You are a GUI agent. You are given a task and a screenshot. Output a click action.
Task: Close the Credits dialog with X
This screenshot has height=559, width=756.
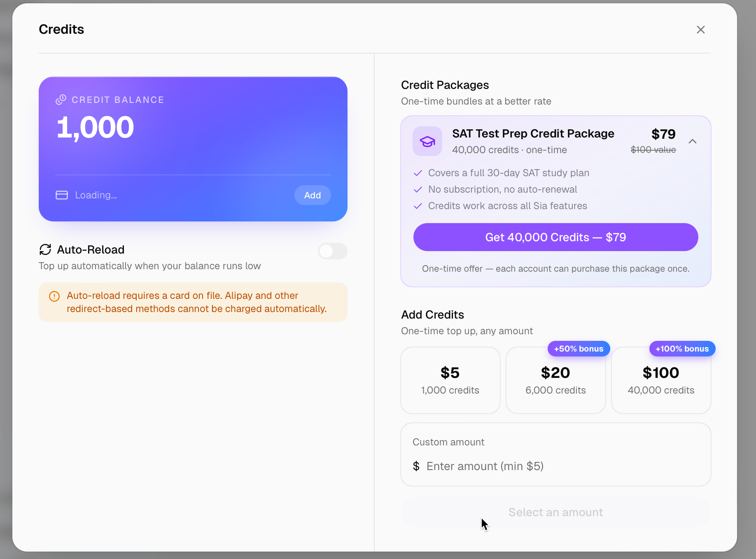701,30
